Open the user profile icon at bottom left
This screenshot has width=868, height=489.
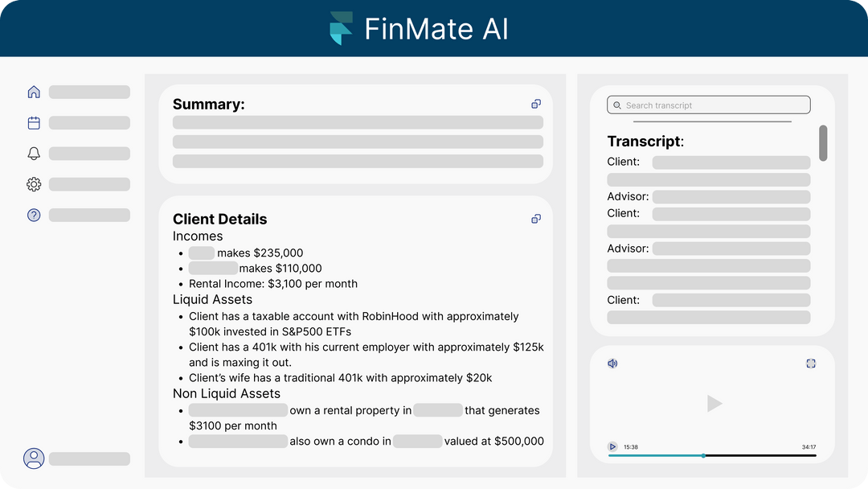34,458
